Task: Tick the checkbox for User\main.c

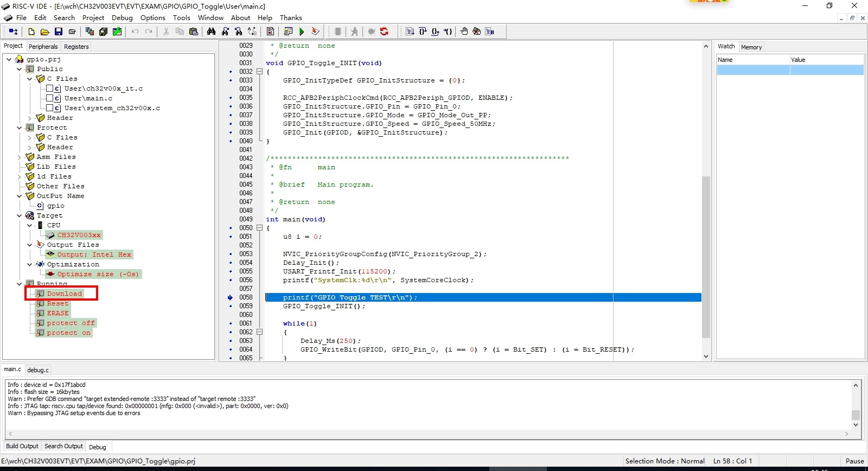Action: [50, 98]
